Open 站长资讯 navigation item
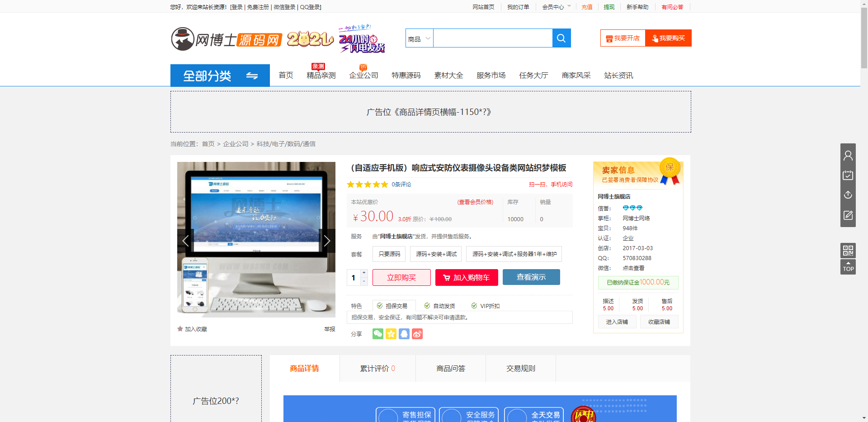The width and height of the screenshot is (868, 422). tap(618, 76)
